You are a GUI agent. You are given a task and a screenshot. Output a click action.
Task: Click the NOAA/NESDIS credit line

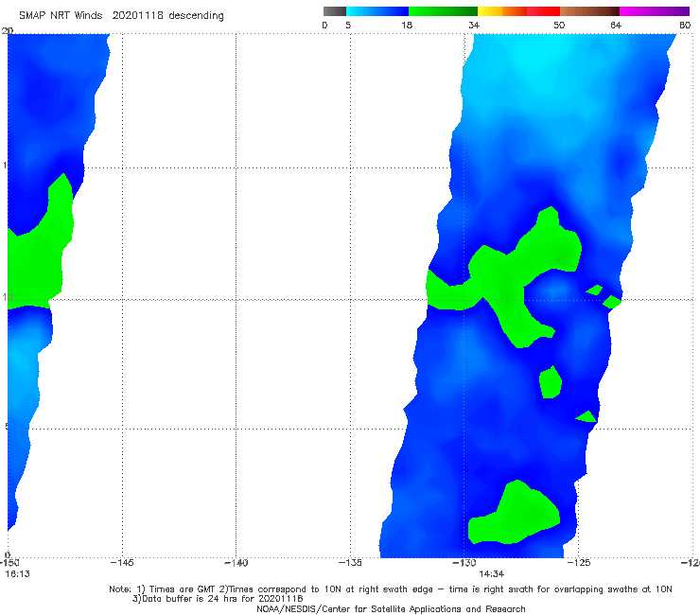[391, 609]
